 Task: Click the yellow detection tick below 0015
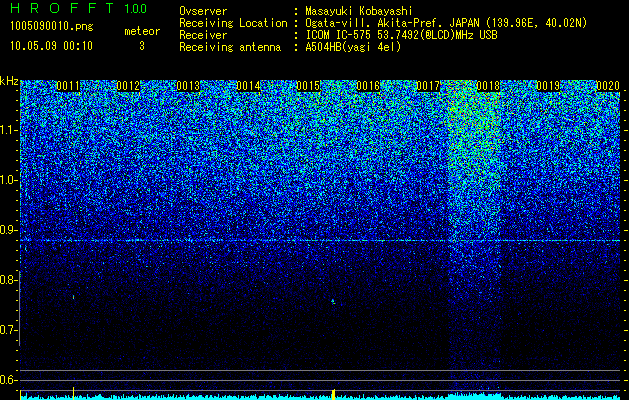point(333,393)
